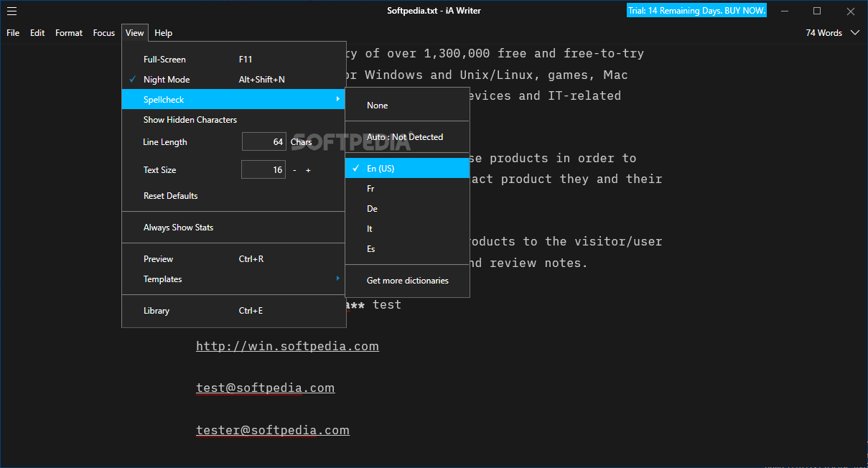Open Preview from the View menu

tap(234, 259)
